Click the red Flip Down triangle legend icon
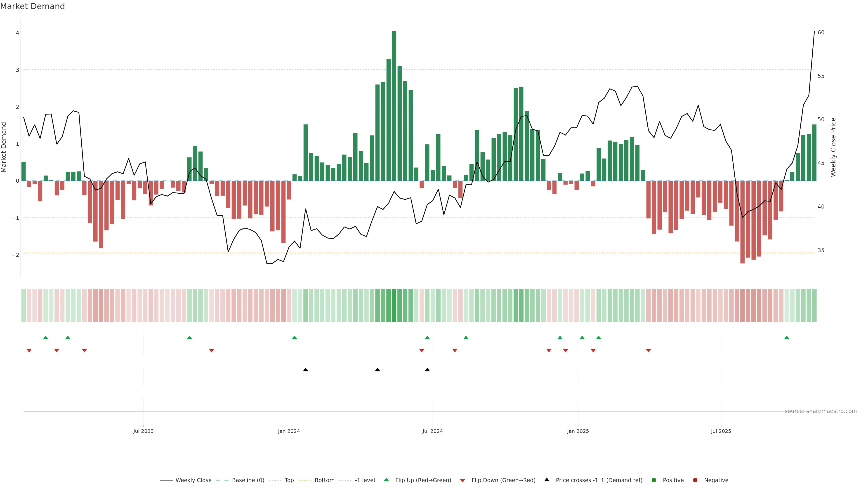Screen dimensions: 868x488 [x=463, y=480]
